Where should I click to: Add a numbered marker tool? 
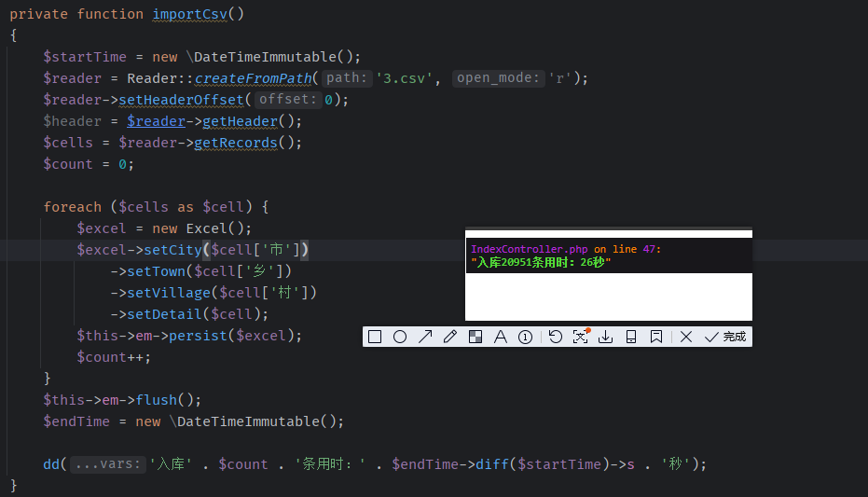[x=525, y=337]
